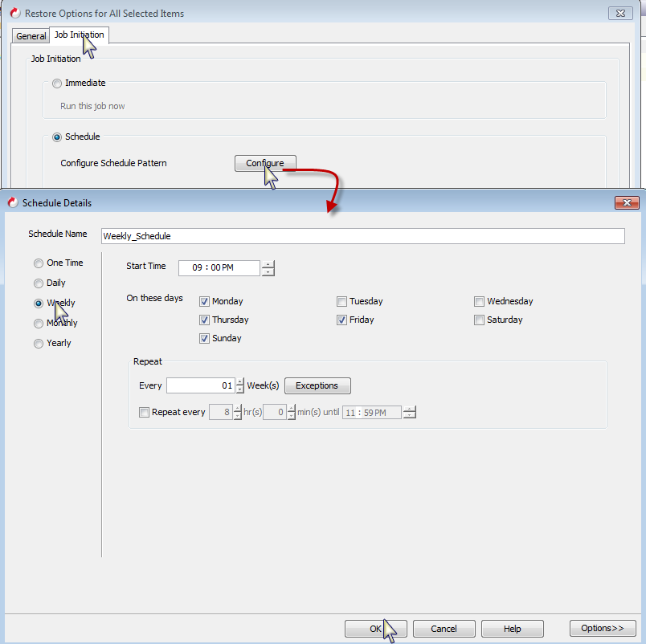Confirm the schedule with OK
The height and width of the screenshot is (644, 646).
tap(375, 629)
